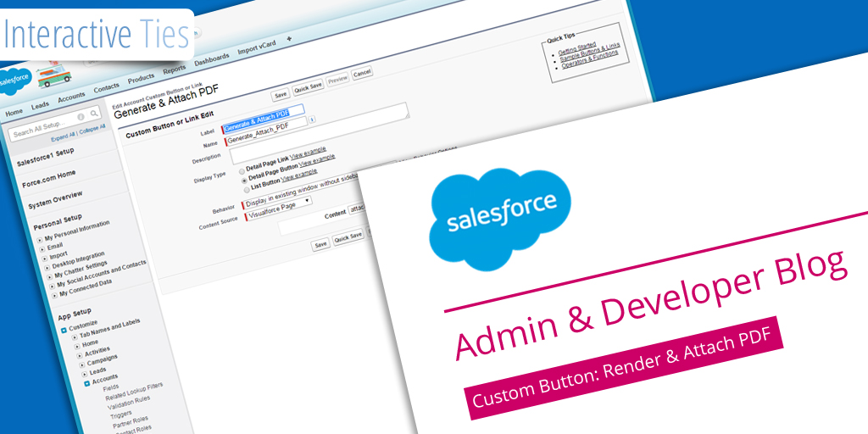Image resolution: width=868 pixels, height=434 pixels.
Task: Expand the Desktop Integration tree node
Action: click(45, 260)
